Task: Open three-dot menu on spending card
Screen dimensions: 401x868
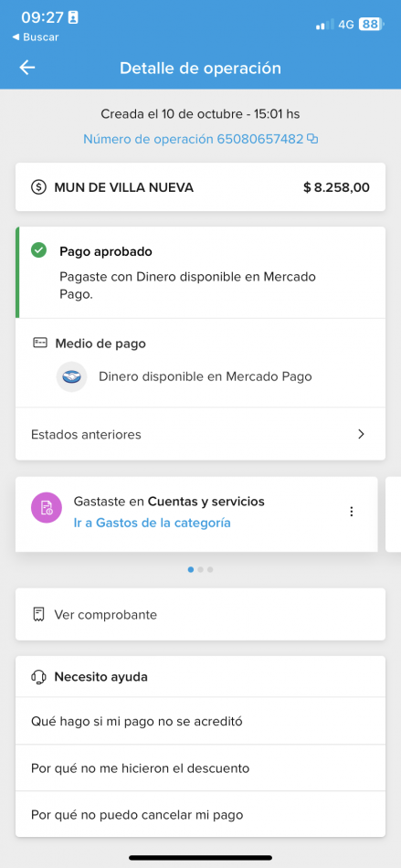Action: [x=352, y=512]
